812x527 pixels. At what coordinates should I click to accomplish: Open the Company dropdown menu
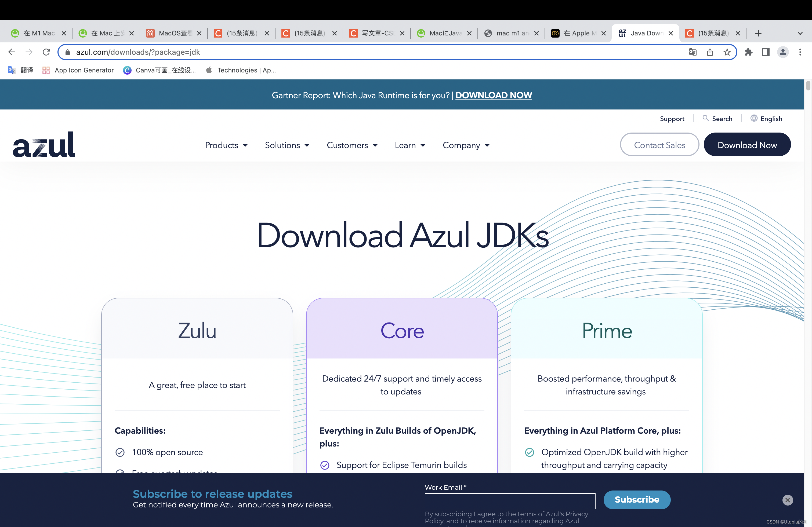pyautogui.click(x=466, y=145)
